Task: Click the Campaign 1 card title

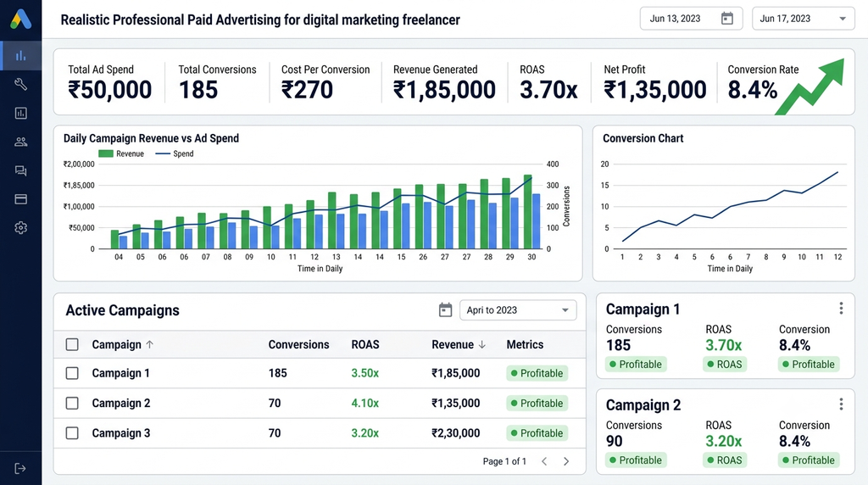Action: tap(643, 309)
